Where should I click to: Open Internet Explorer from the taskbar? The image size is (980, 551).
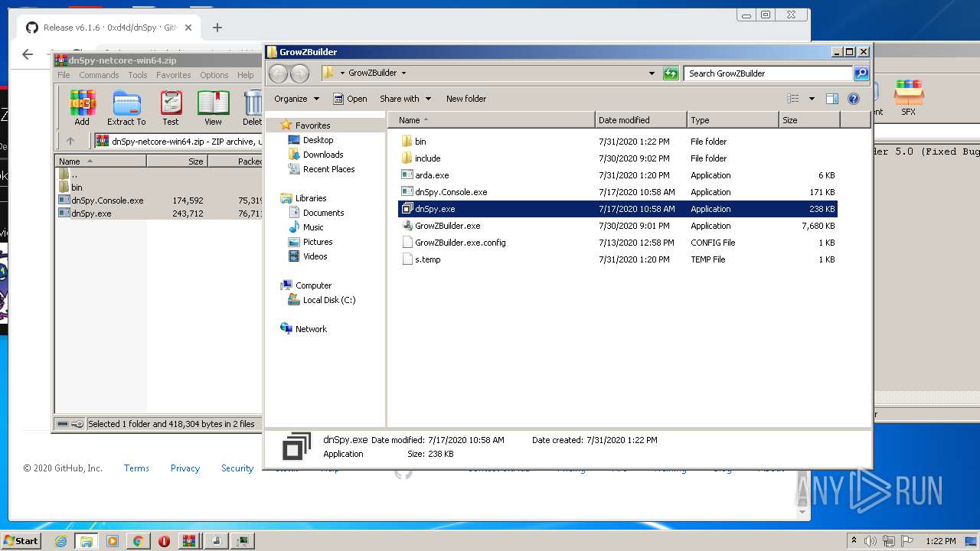(x=60, y=541)
